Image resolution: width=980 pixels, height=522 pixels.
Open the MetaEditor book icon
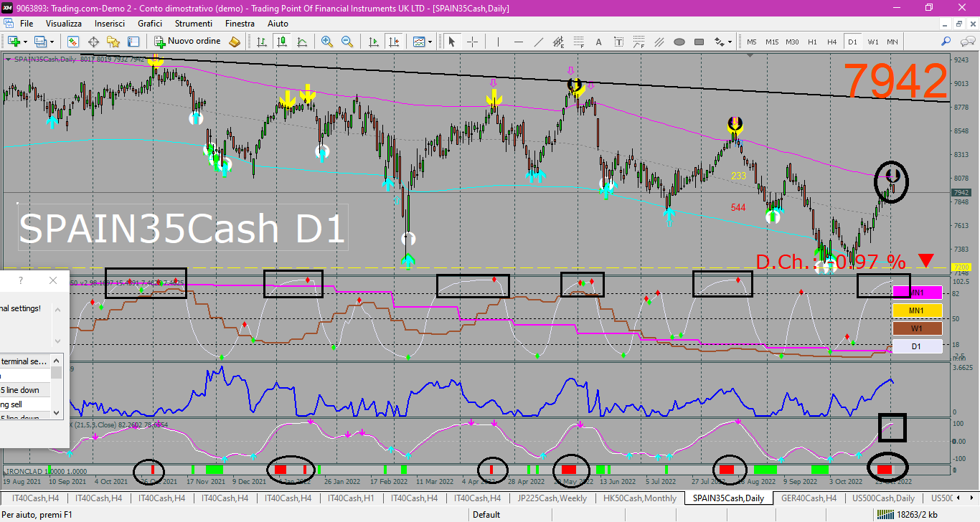234,42
